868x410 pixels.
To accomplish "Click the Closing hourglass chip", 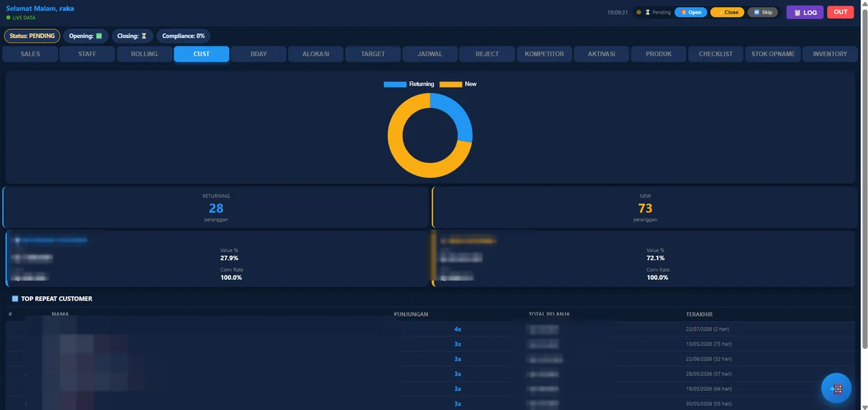I will (x=132, y=36).
